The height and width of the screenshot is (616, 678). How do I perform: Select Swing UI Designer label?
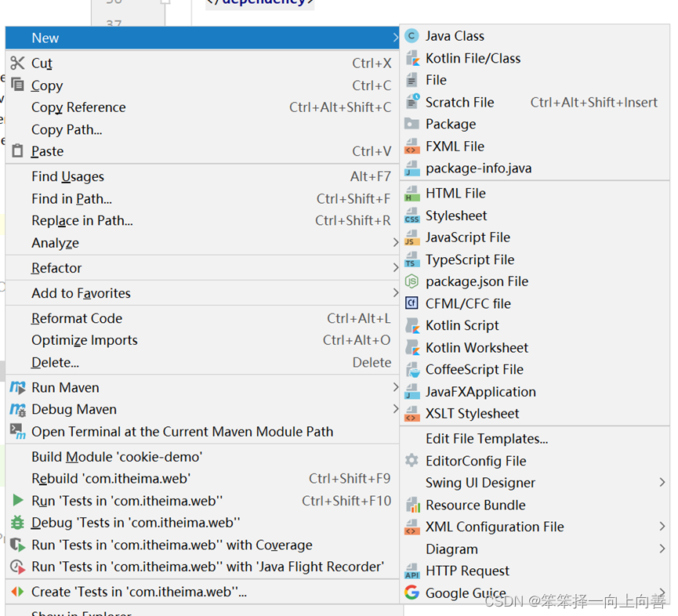[x=480, y=483]
